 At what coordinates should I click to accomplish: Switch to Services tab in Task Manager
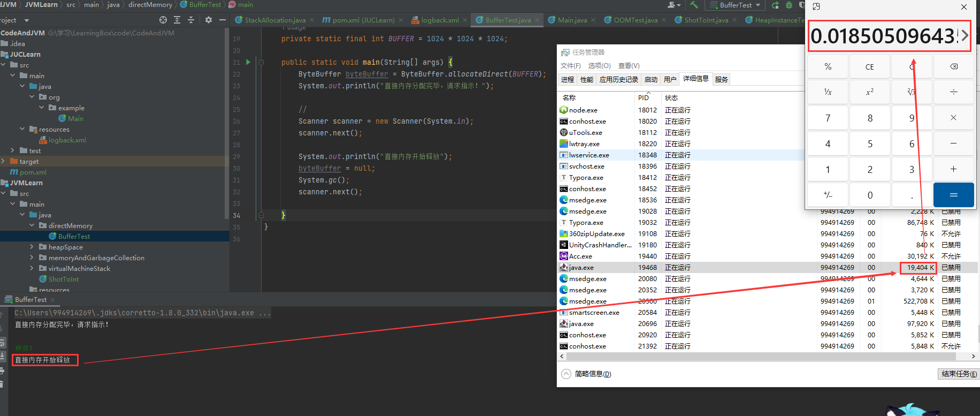click(x=721, y=79)
